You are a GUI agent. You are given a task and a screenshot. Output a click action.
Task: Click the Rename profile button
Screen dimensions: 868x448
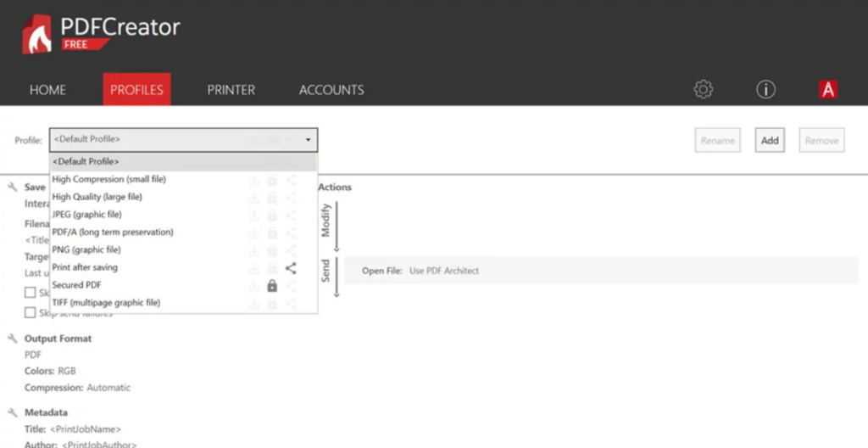(x=717, y=140)
